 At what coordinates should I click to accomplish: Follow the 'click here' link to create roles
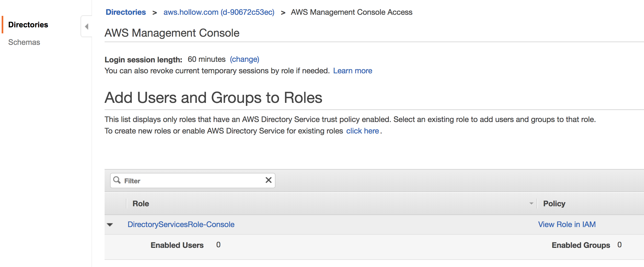pyautogui.click(x=362, y=131)
